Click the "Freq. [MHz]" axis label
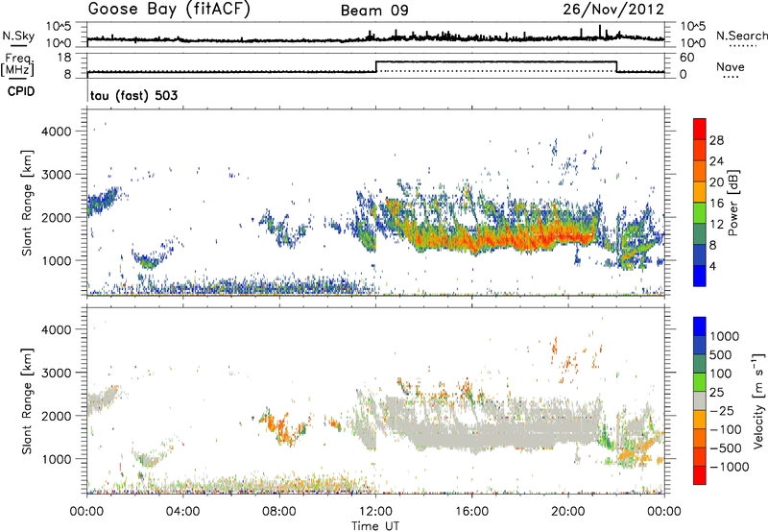 click(18, 64)
